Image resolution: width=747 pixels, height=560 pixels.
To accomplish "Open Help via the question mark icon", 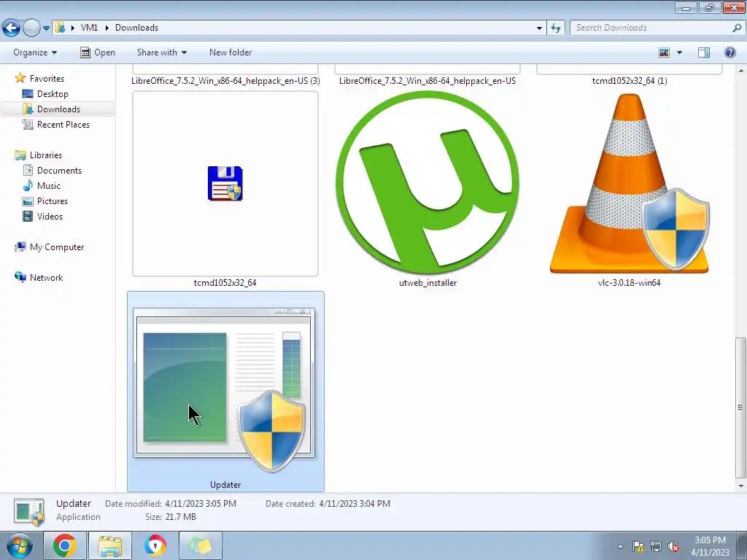I will 729,52.
